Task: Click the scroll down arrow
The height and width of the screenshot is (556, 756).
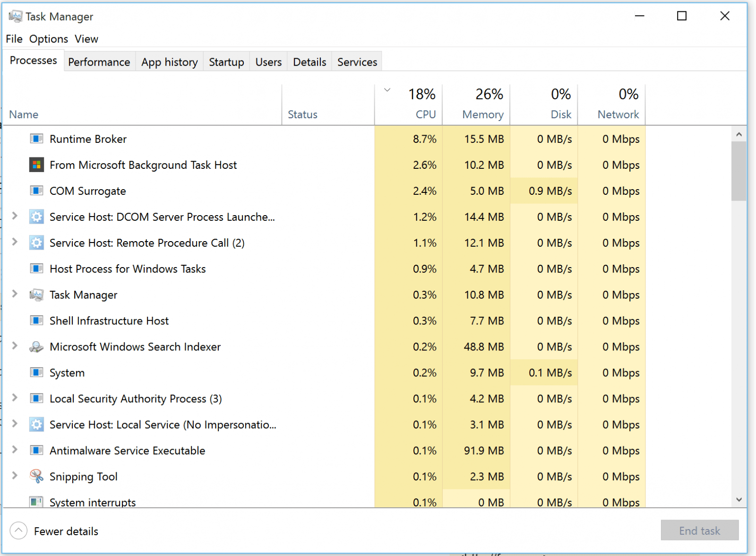Action: [739, 500]
